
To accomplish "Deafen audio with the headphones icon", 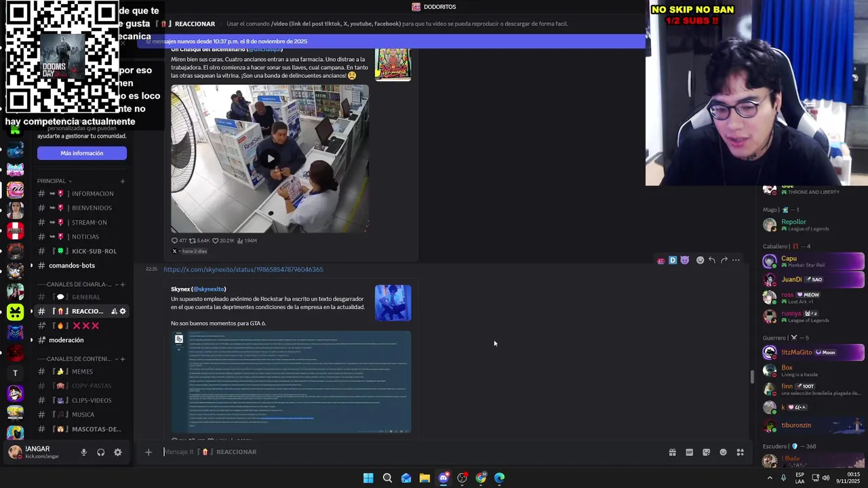I will coord(100,452).
